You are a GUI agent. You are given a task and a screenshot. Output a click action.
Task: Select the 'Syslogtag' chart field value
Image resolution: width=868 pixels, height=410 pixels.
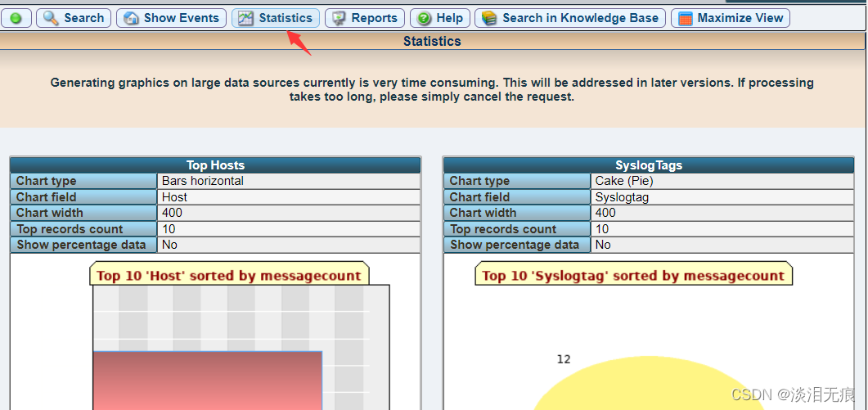[622, 196]
